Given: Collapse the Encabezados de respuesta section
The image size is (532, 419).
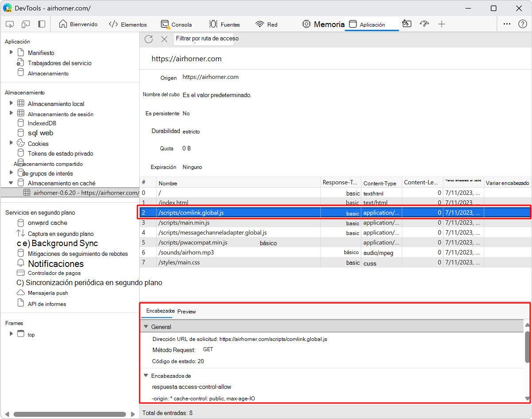Looking at the screenshot, I should [146, 375].
